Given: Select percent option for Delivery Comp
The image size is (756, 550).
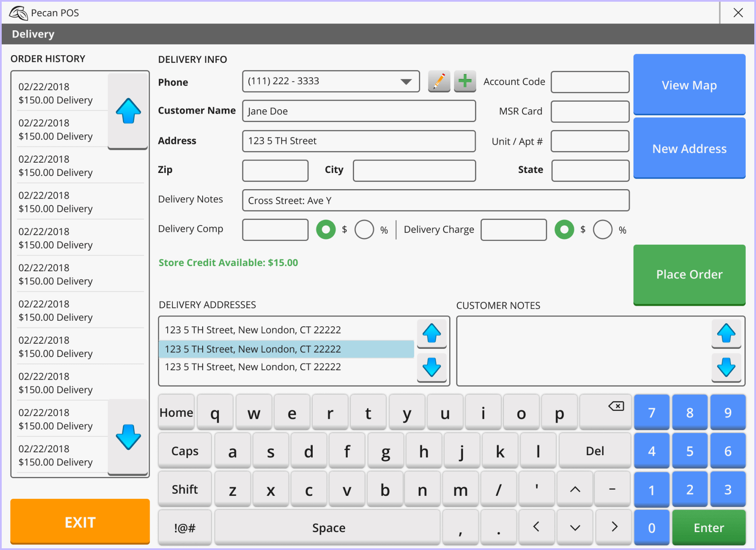Looking at the screenshot, I should click(x=364, y=230).
